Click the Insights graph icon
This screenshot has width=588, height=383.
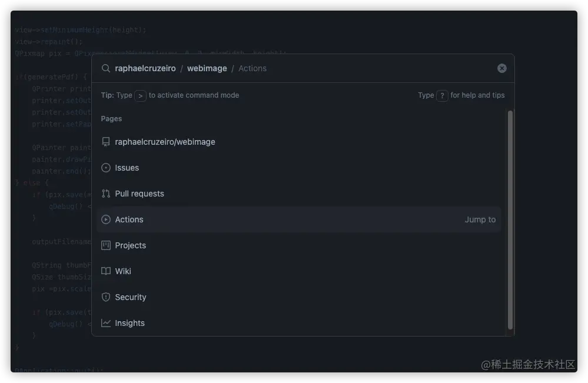click(106, 322)
